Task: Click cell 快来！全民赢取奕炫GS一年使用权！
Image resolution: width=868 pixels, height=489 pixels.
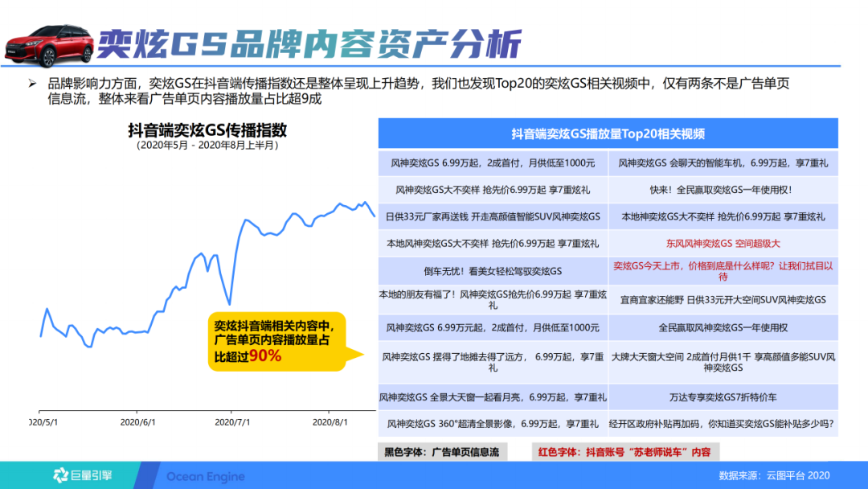Action: [723, 190]
